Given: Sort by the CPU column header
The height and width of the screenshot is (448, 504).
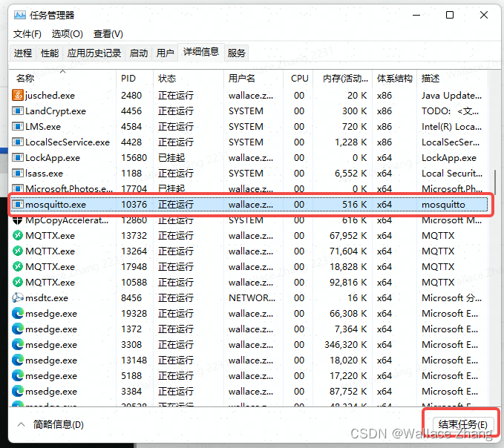Looking at the screenshot, I should 298,78.
